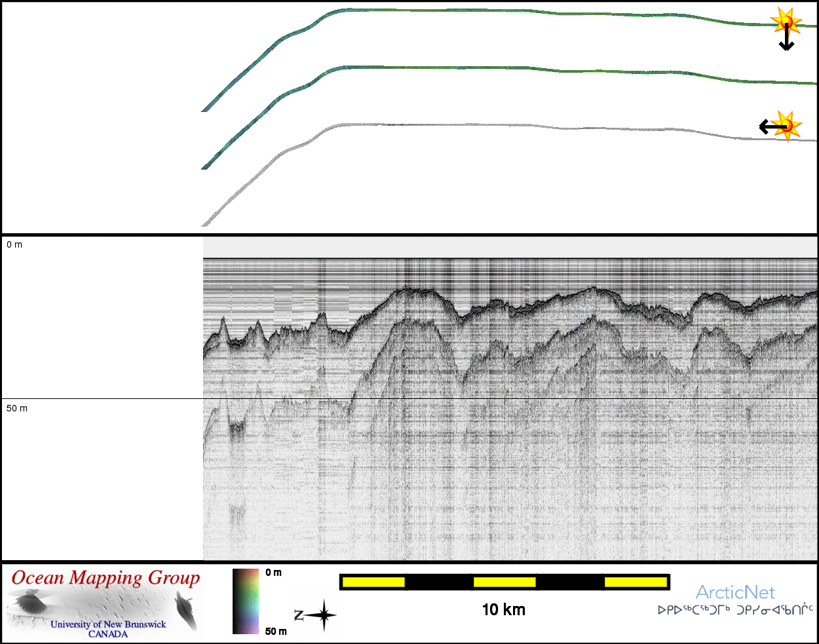The image size is (819, 644).
Task: Click the 10 km scale bar label
Action: 503,610
